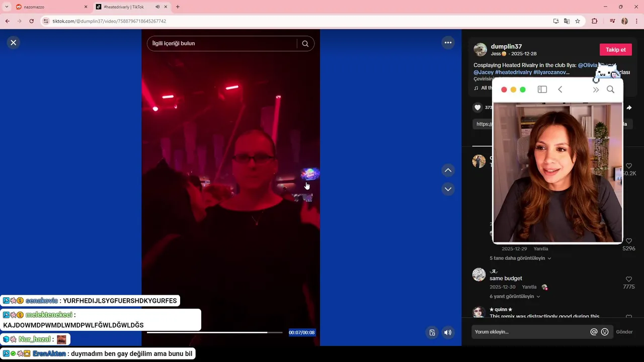Reload the page
The width and height of the screenshot is (644, 362).
point(31,21)
